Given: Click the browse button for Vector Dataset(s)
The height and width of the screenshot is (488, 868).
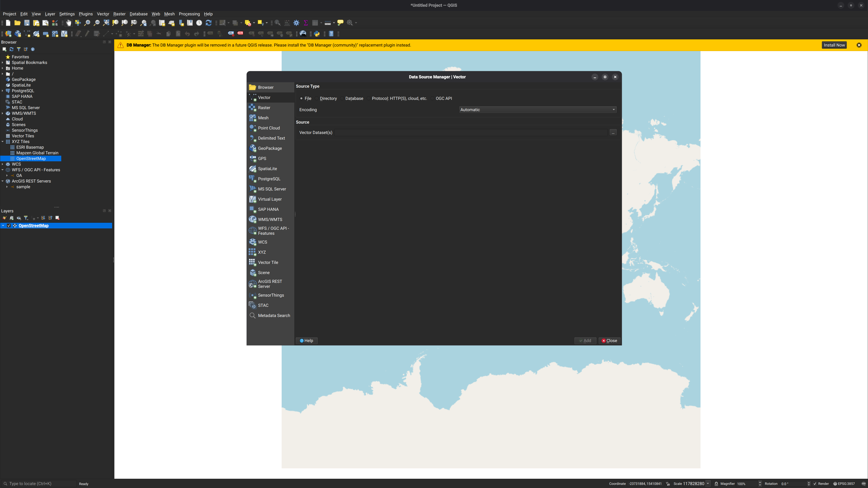Looking at the screenshot, I should pyautogui.click(x=613, y=132).
